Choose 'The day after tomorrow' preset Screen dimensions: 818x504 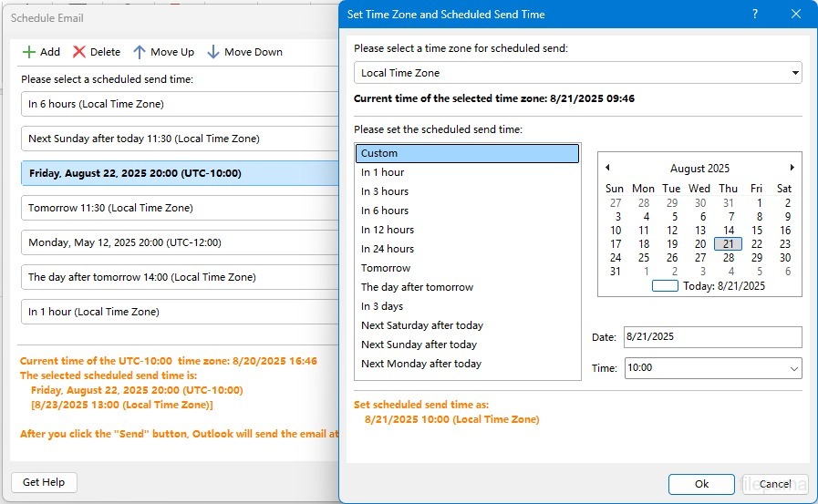417,287
